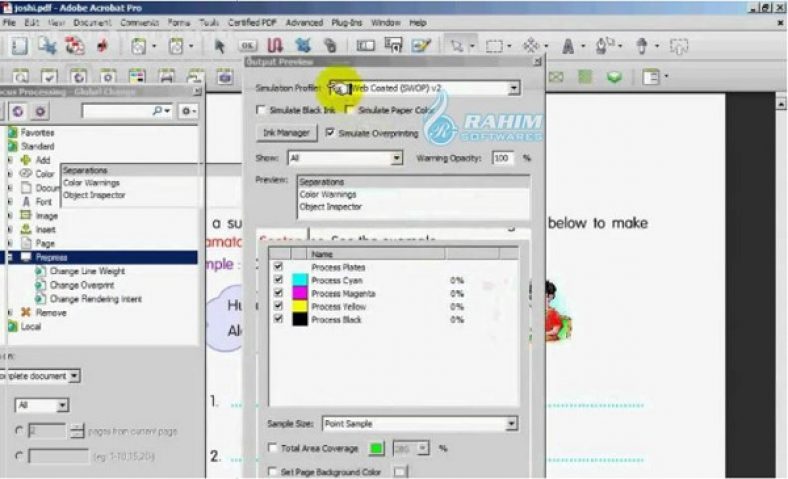Image resolution: width=788 pixels, height=479 pixels.
Task: Select the four-arrow move tool
Action: pos(531,46)
